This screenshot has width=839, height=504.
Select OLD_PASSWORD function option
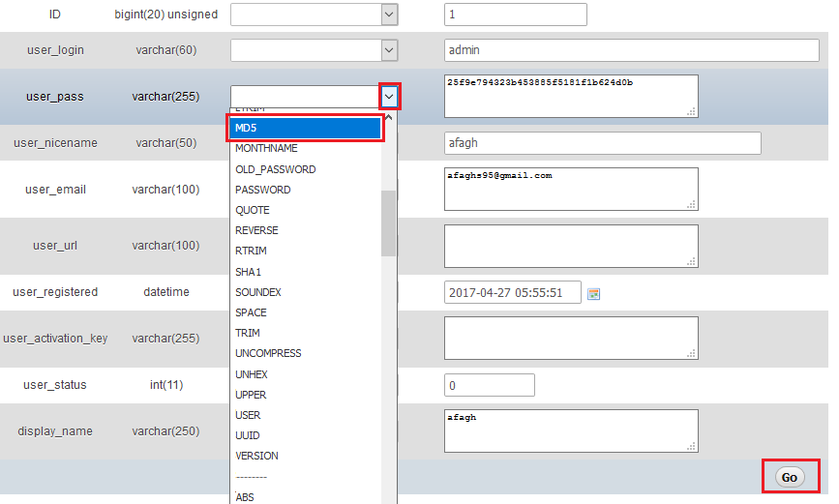(275, 169)
